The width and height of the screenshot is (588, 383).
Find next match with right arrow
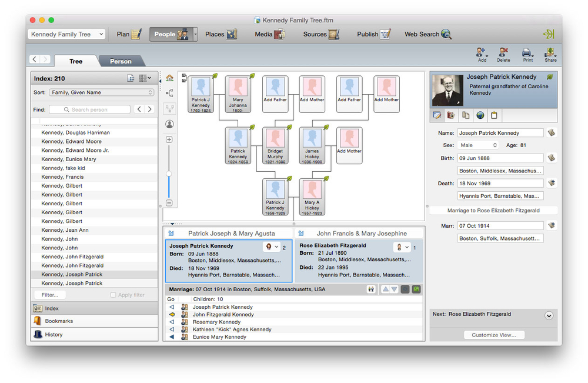pos(149,109)
